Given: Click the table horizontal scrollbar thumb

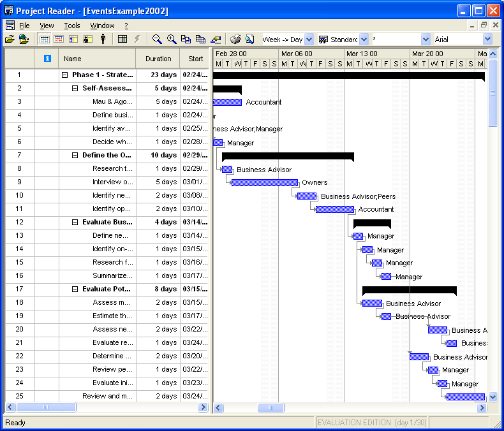Looking at the screenshot, I should pos(46,407).
